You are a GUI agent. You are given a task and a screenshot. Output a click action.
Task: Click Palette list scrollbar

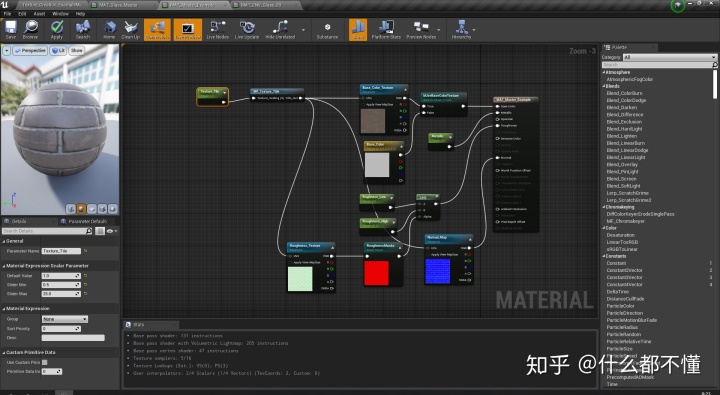(x=715, y=84)
